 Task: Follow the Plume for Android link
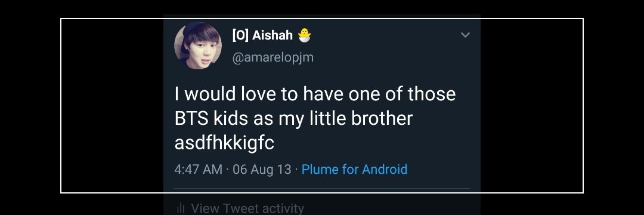tap(354, 170)
